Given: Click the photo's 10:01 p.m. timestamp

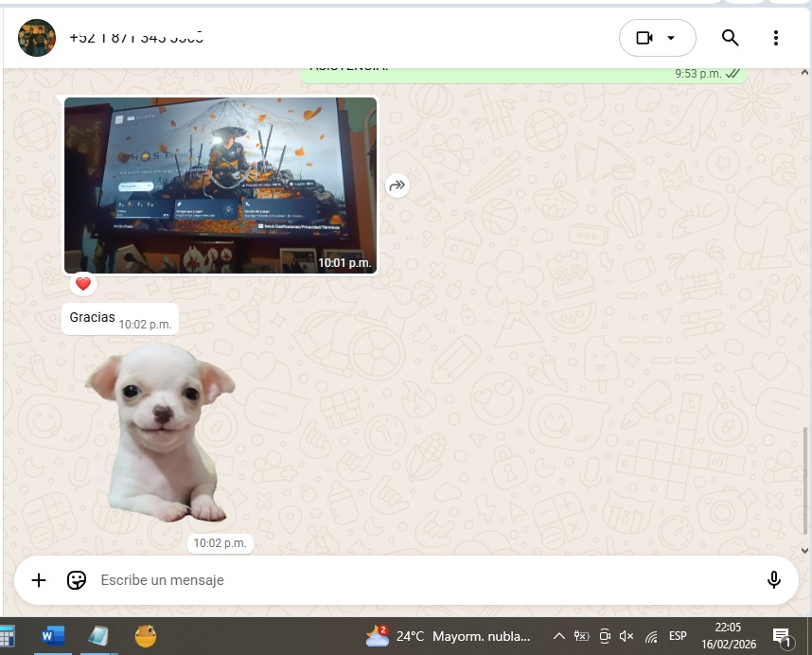Looking at the screenshot, I should click(344, 263).
